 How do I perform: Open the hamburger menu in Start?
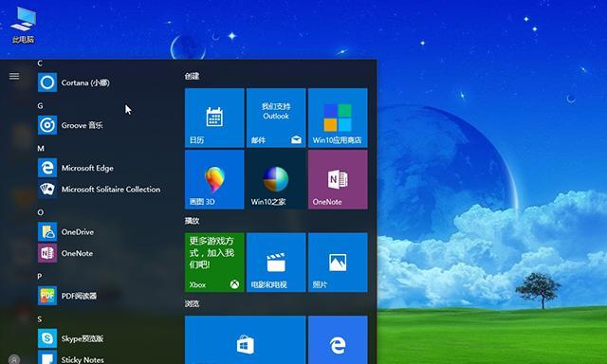pyautogui.click(x=14, y=76)
